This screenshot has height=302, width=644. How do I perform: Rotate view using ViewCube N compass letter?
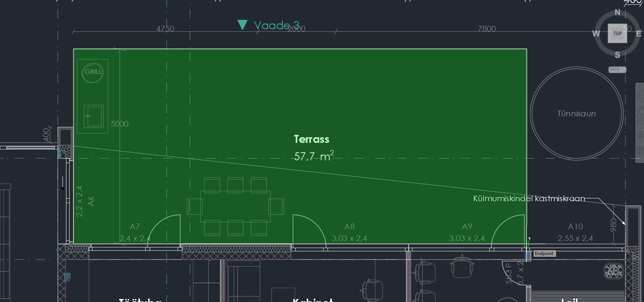(x=618, y=13)
